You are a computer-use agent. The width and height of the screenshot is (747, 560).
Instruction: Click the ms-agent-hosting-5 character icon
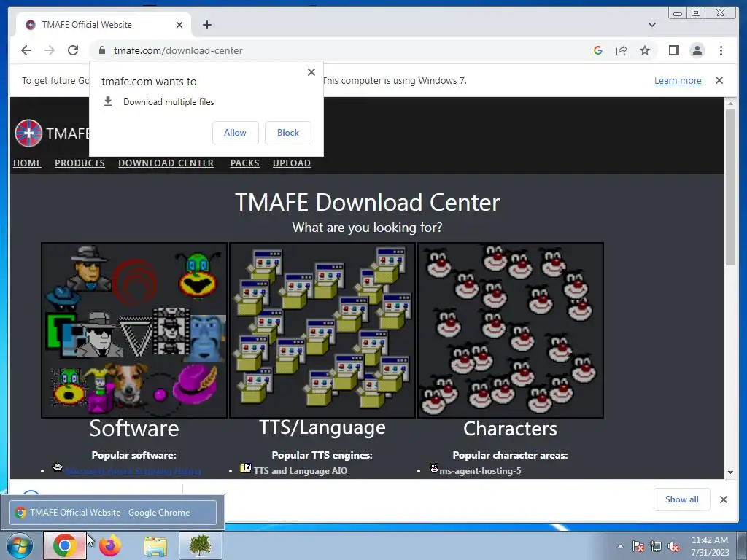433,469
